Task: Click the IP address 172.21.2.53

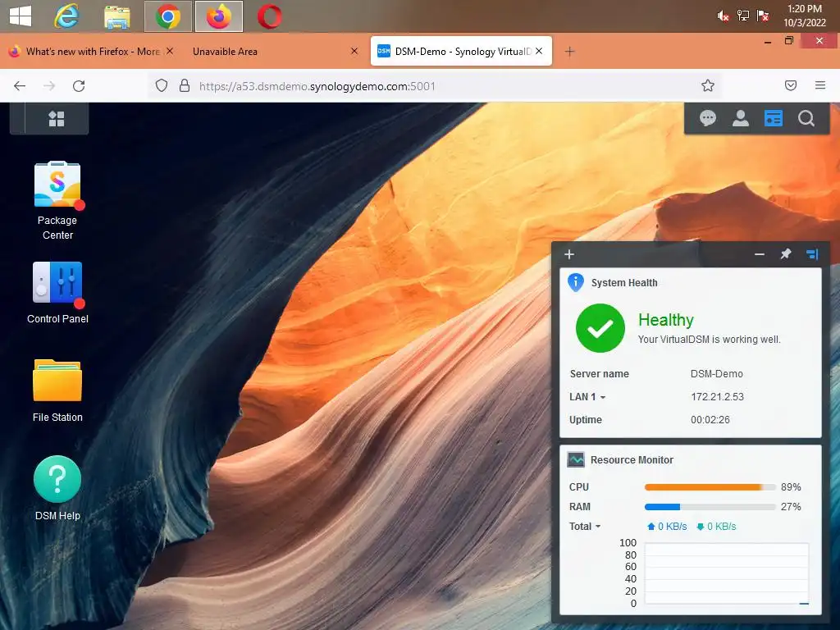Action: coord(717,397)
